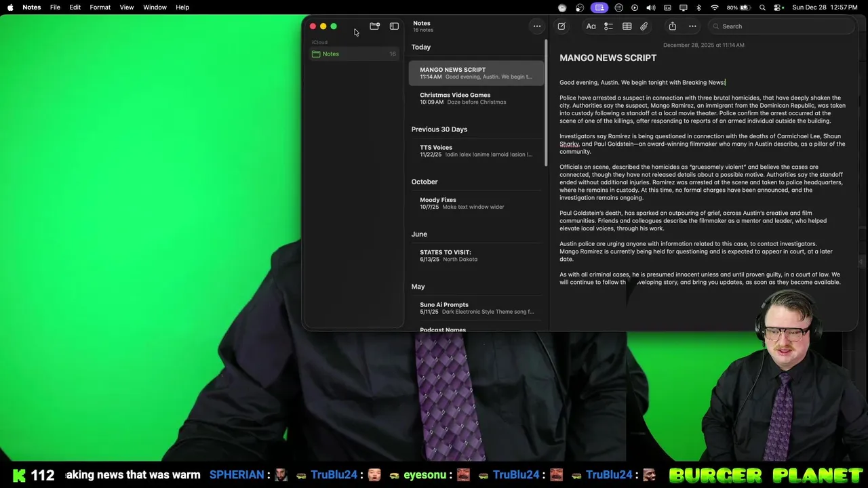
Task: Open Spotlight search magnifier in menu bar
Action: [763, 7]
